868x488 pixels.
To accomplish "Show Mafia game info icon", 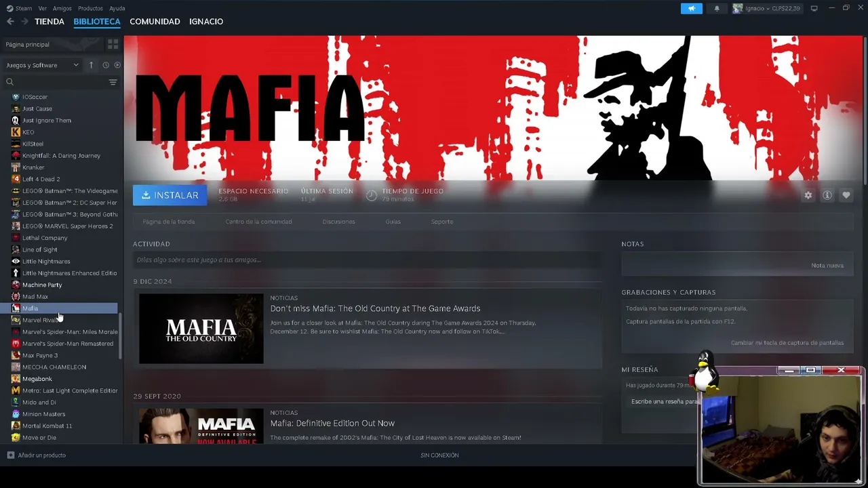I will point(827,195).
